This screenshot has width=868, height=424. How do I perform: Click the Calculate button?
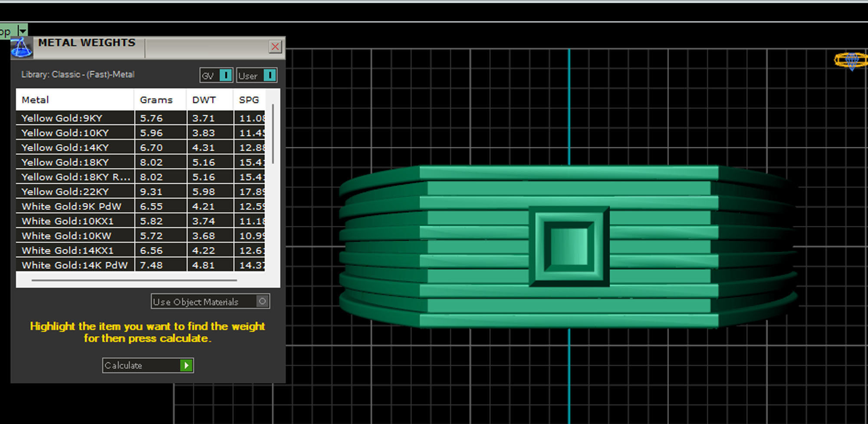click(148, 365)
